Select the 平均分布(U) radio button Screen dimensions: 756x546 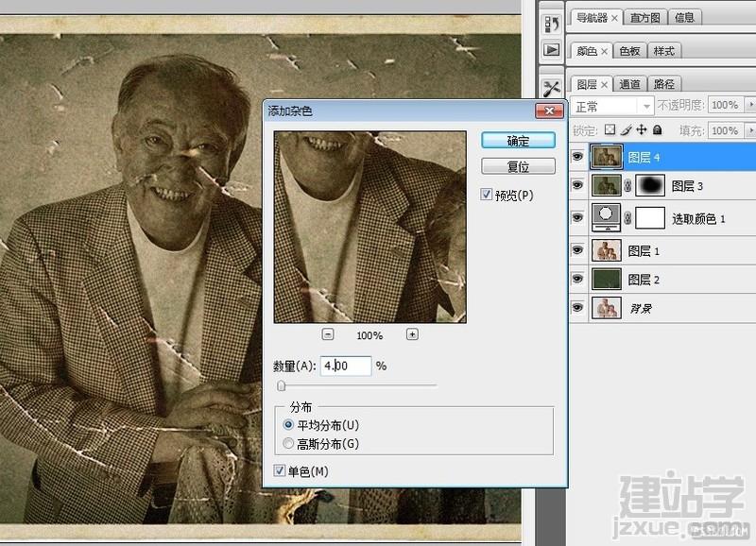(288, 424)
